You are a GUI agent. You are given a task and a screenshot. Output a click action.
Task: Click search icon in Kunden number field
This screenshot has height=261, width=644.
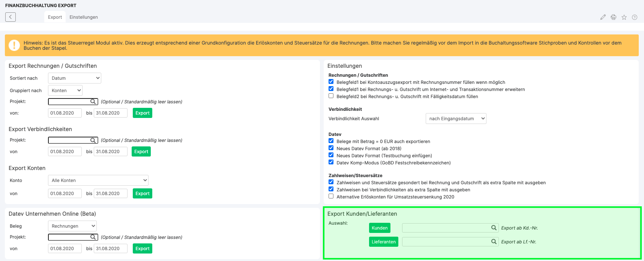tap(494, 228)
